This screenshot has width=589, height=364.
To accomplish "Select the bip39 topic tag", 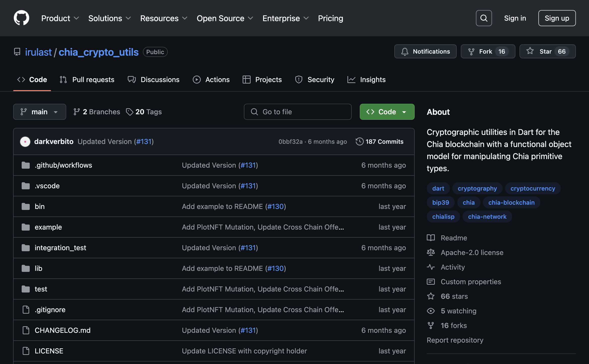I will point(440,202).
